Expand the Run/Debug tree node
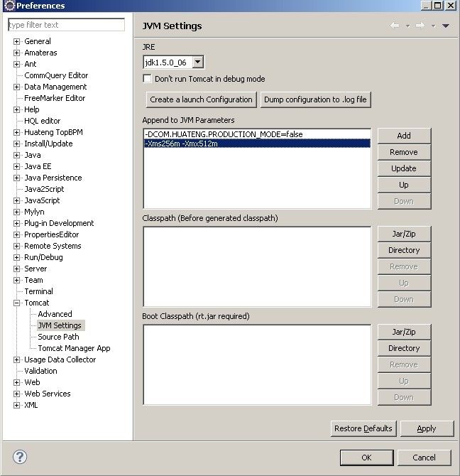Image resolution: width=460 pixels, height=476 pixels. pyautogui.click(x=16, y=257)
